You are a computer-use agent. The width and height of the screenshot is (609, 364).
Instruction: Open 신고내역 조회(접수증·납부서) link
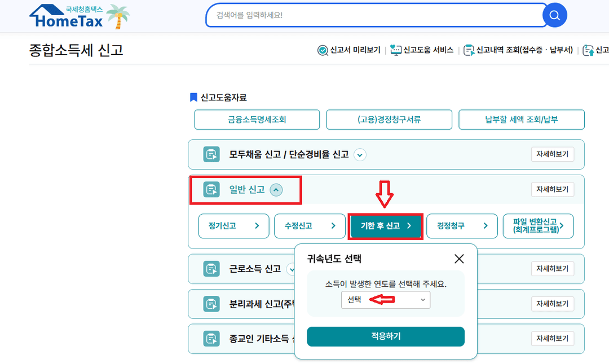tap(524, 50)
